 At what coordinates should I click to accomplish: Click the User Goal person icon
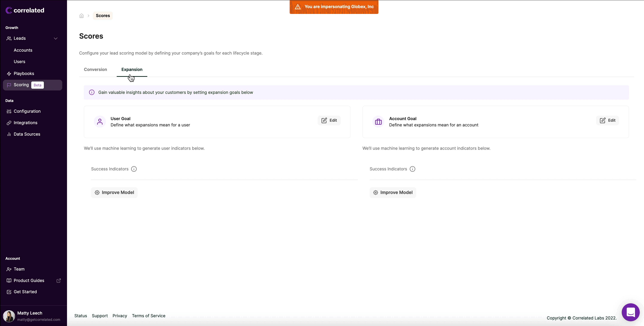(x=100, y=122)
